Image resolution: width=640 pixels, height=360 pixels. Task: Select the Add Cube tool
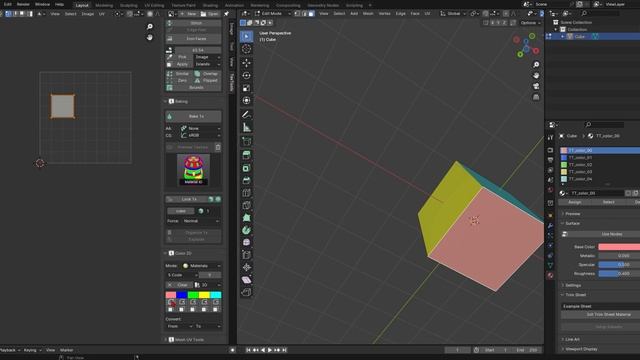tap(246, 141)
